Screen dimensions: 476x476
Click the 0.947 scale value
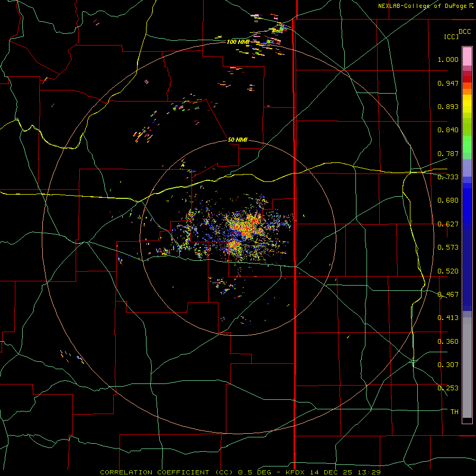click(448, 83)
